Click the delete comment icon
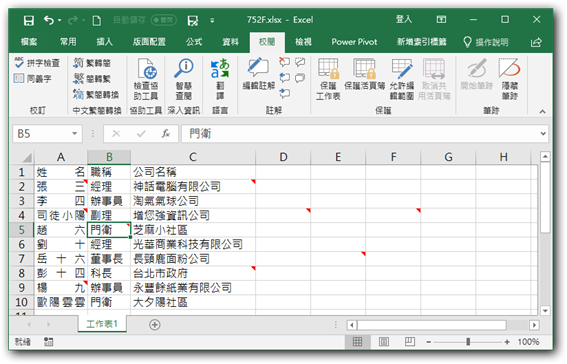This screenshot has height=364, width=567. [285, 62]
